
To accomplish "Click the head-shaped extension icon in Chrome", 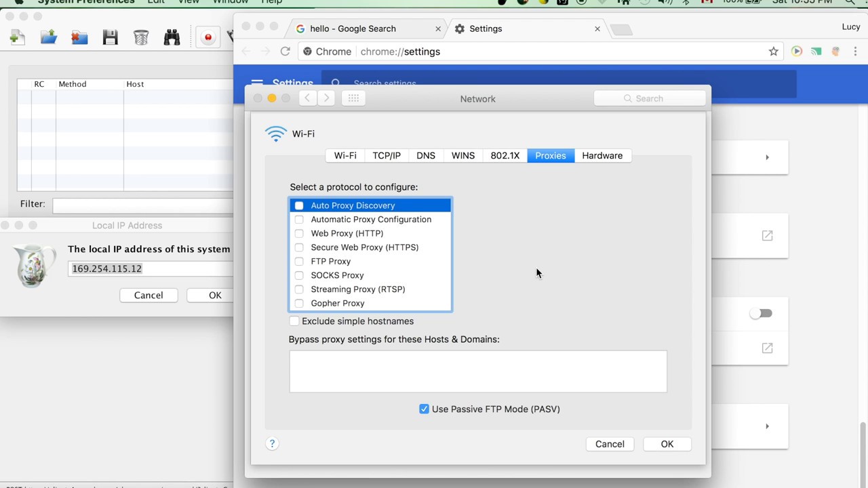I will pos(835,52).
